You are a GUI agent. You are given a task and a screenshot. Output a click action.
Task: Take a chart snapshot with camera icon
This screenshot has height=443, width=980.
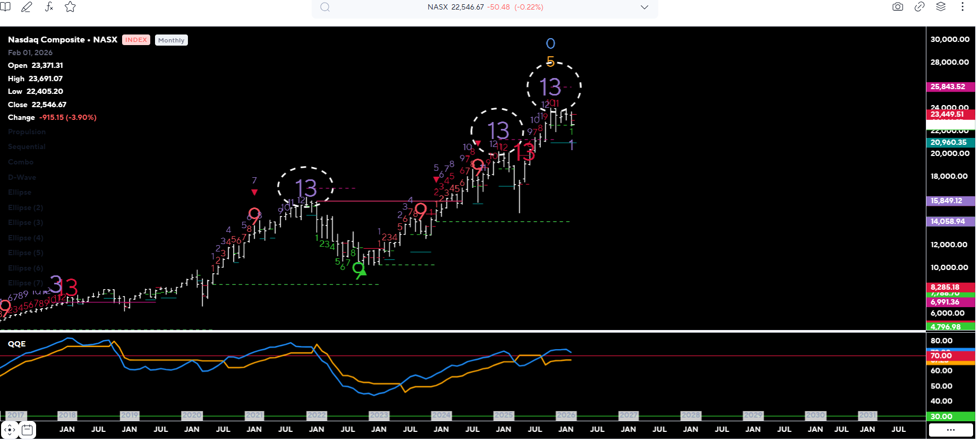click(898, 7)
